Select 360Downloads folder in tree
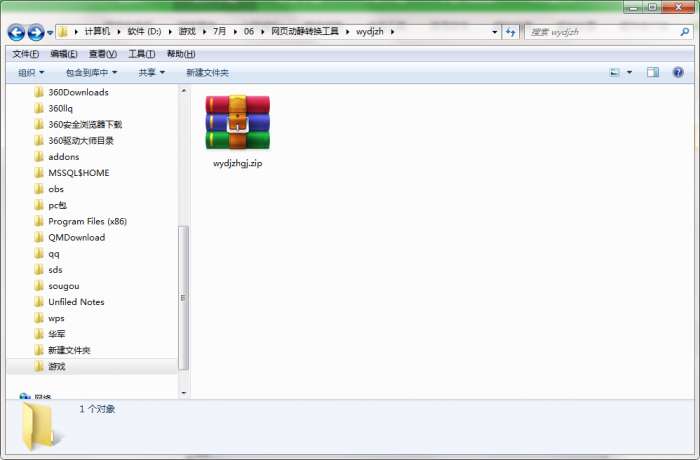Image resolution: width=700 pixels, height=460 pixels. 78,92
